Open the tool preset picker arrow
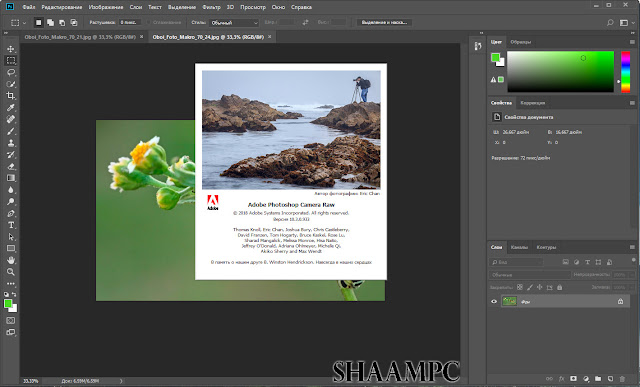Image resolution: width=640 pixels, height=387 pixels. click(24, 23)
